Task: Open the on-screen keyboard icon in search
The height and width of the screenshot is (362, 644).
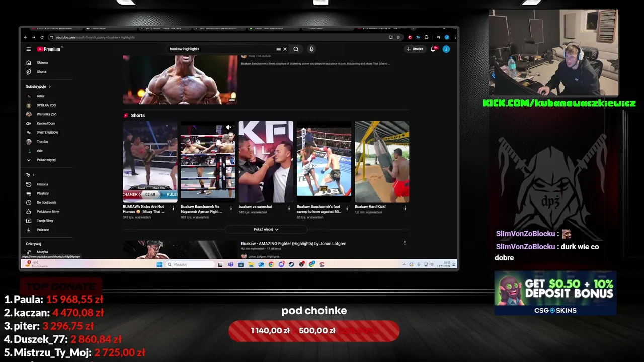Action: click(278, 49)
